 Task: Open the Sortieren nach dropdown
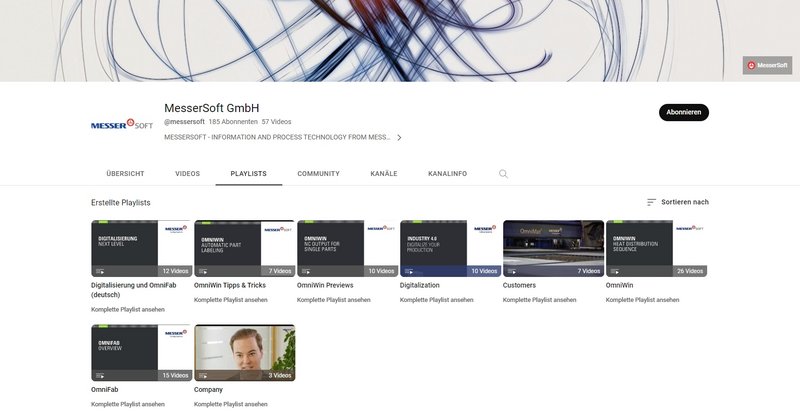(678, 202)
